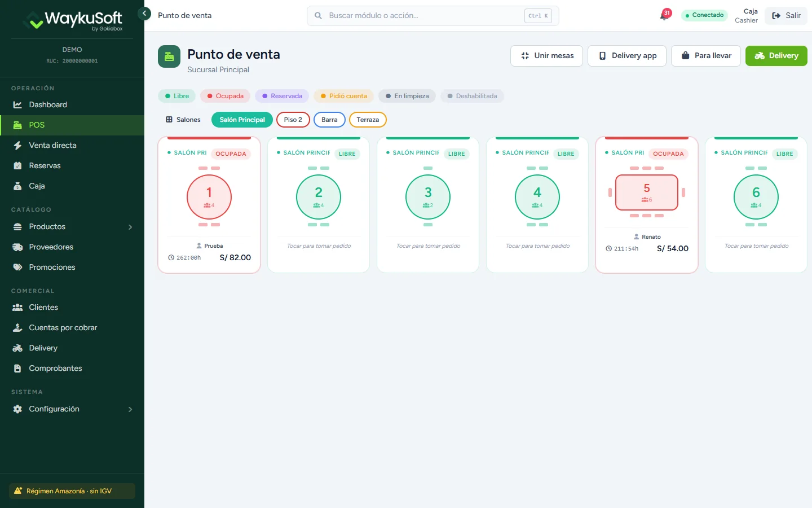Expand the Productos submenu arrow
This screenshot has height=508, width=812.
point(130,227)
